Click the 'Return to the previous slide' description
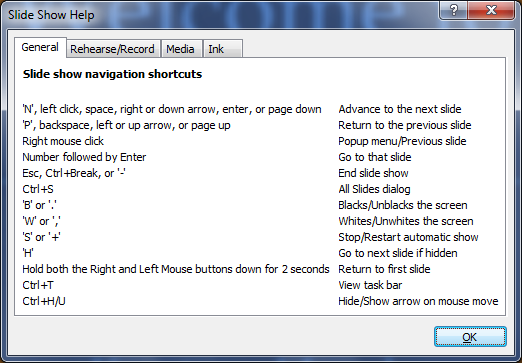The height and width of the screenshot is (363, 522). click(405, 125)
